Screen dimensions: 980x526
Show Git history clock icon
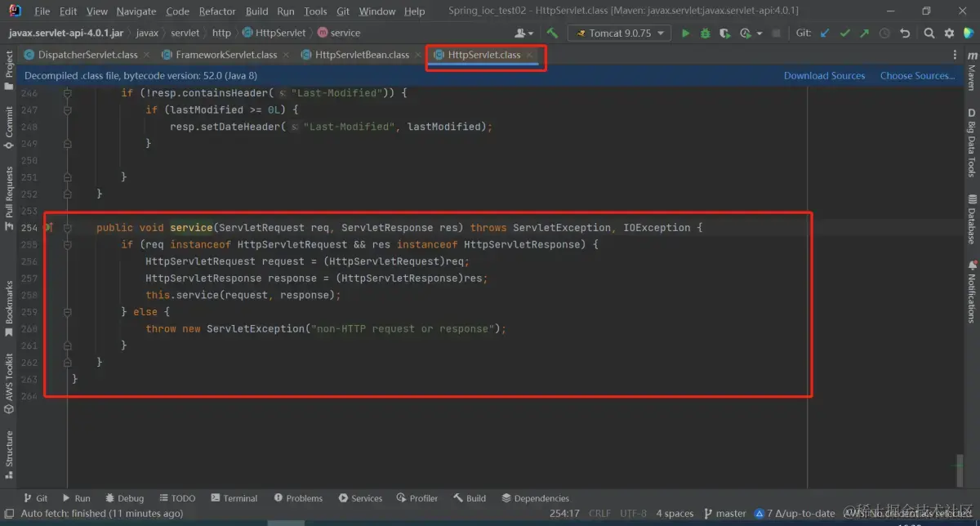coord(885,33)
